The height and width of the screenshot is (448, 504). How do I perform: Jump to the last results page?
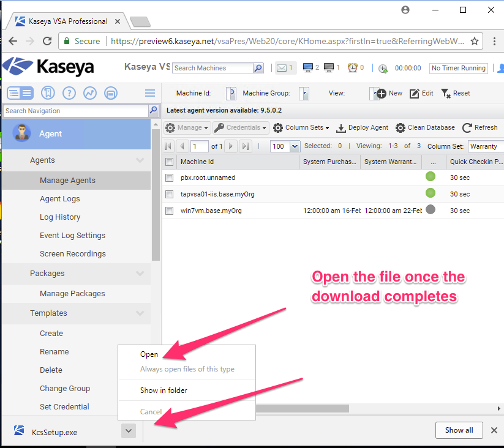(x=245, y=146)
